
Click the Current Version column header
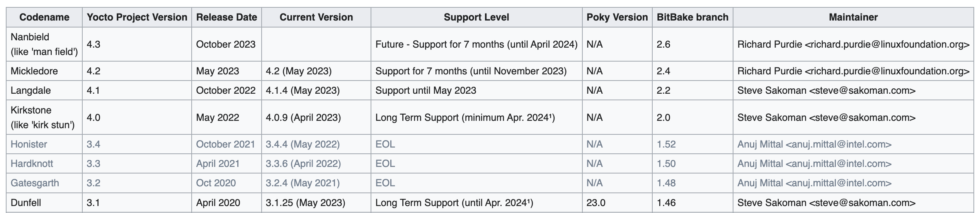click(x=316, y=17)
